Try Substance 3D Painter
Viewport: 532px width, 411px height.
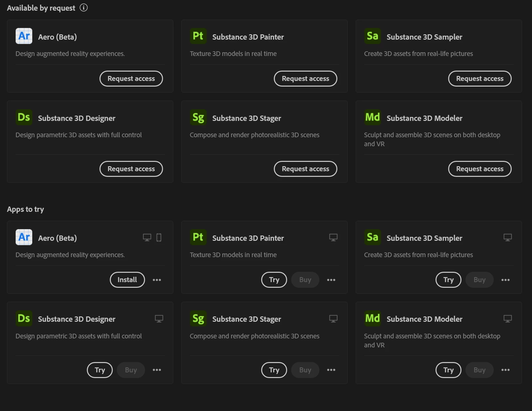[274, 280]
